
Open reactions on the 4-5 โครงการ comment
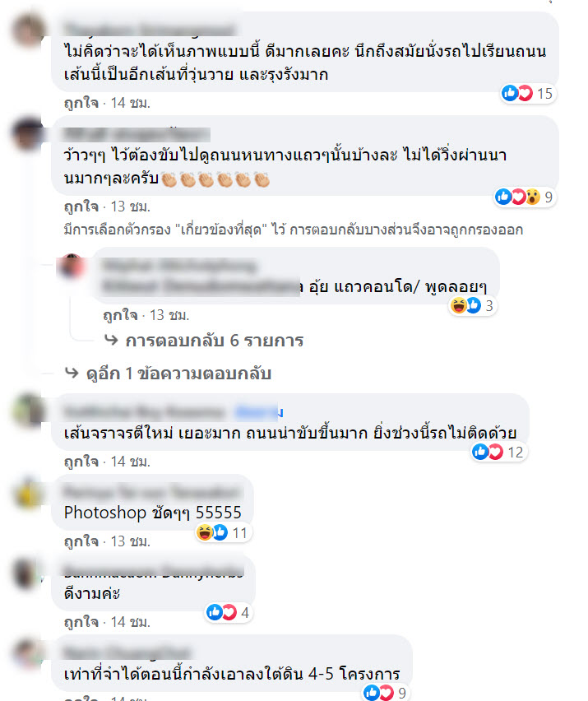[385, 693]
